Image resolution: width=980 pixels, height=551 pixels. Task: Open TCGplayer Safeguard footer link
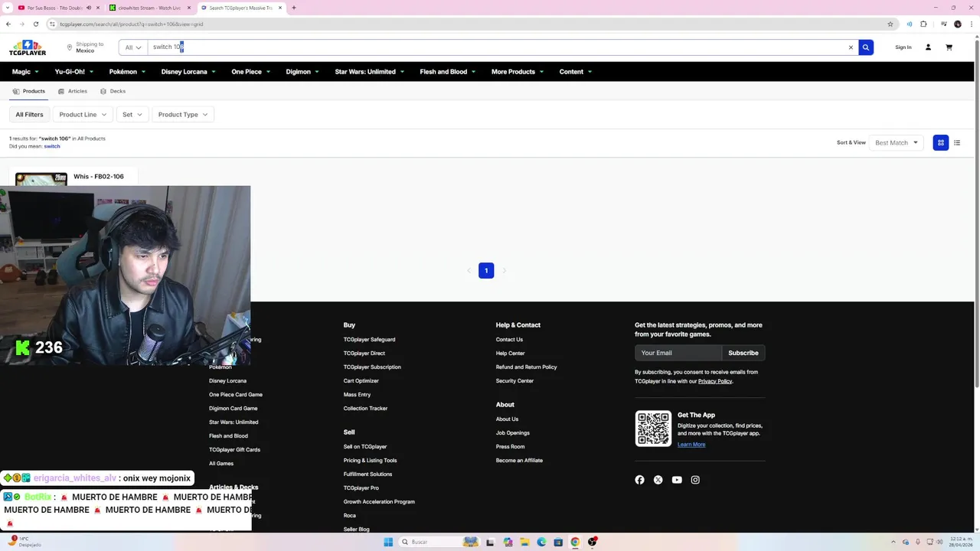369,340
